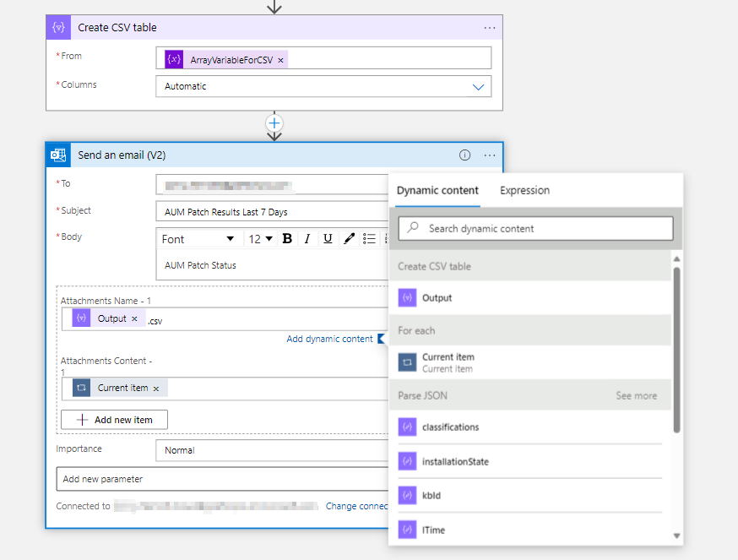The image size is (738, 560).
Task: Open the Font family dropdown
Action: tap(198, 239)
